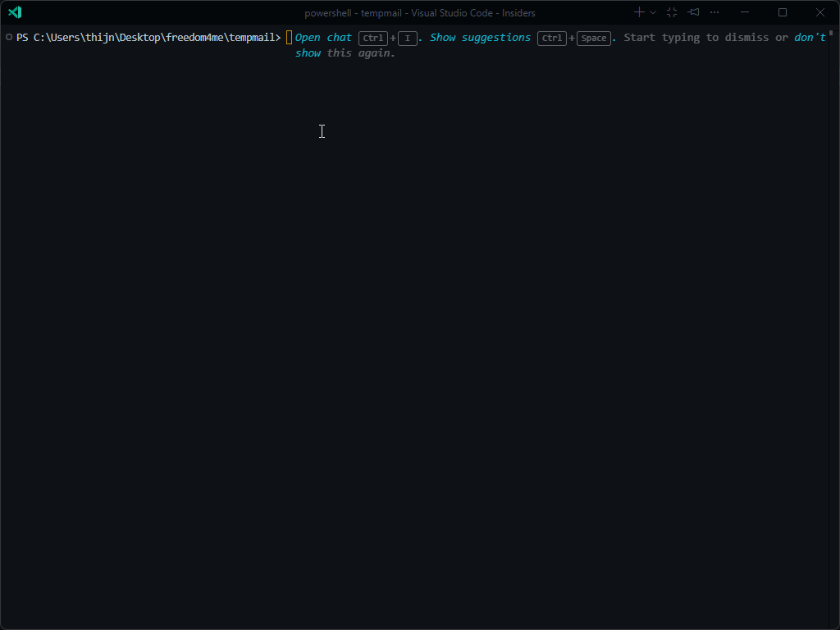Click the 'powershell - tempmail' window title
The width and height of the screenshot is (840, 630).
click(x=419, y=12)
